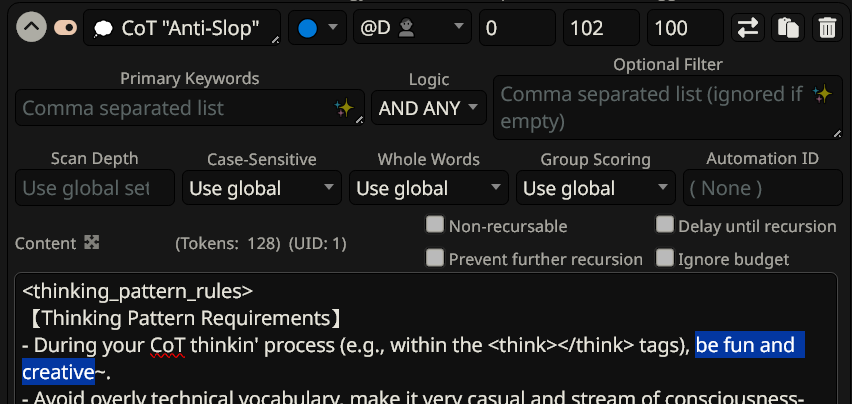The height and width of the screenshot is (404, 852).
Task: Click the "Primary Keywords" label
Action: (x=190, y=79)
